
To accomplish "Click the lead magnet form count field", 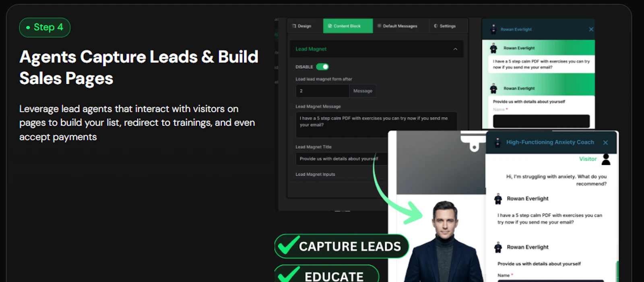I will pos(322,91).
